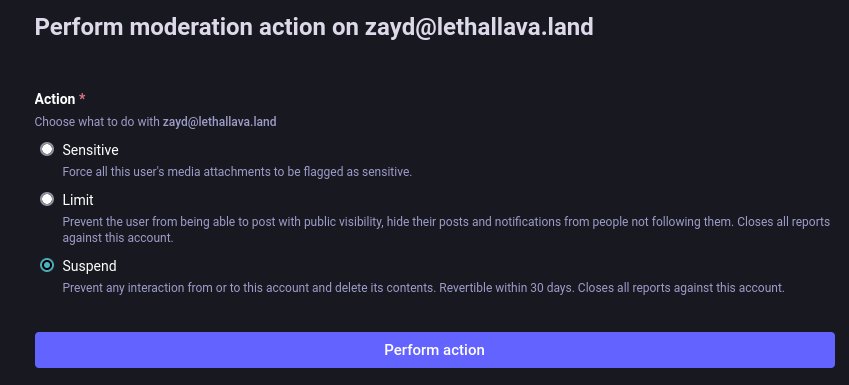
Task: Click the Limit description about public visibility
Action: coord(446,230)
